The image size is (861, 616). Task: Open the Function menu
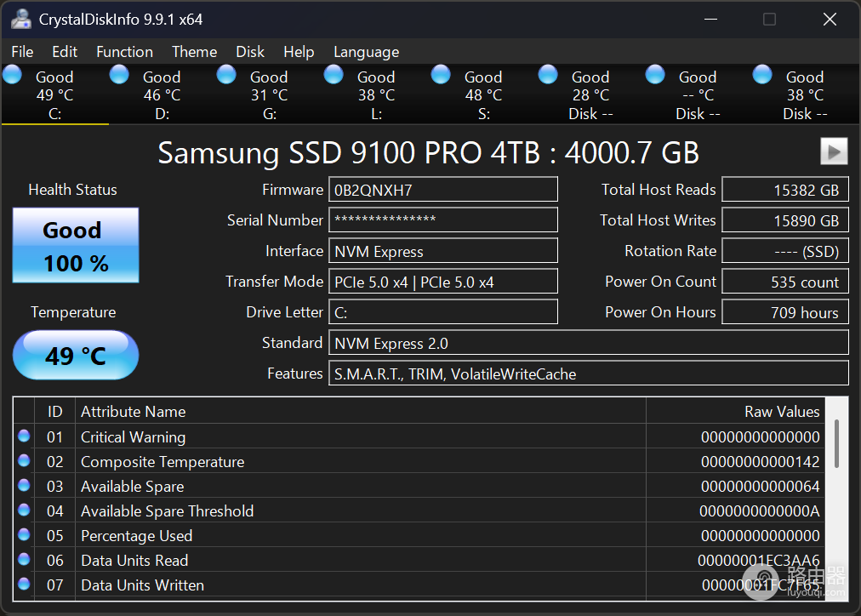click(125, 52)
